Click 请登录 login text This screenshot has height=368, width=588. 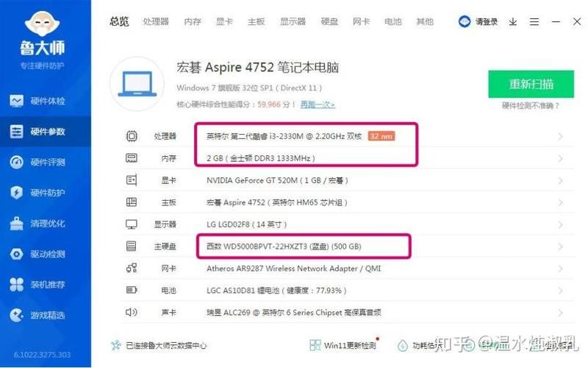pyautogui.click(x=487, y=22)
